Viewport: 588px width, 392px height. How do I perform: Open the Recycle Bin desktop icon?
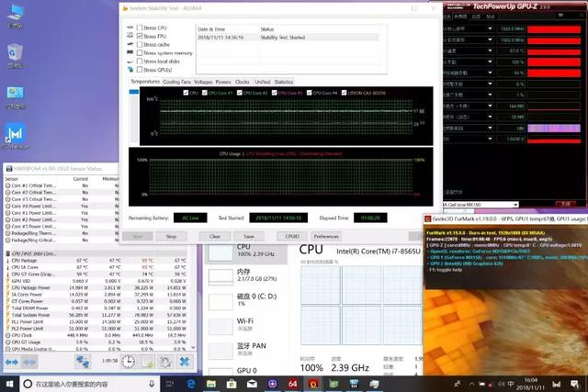tap(15, 55)
